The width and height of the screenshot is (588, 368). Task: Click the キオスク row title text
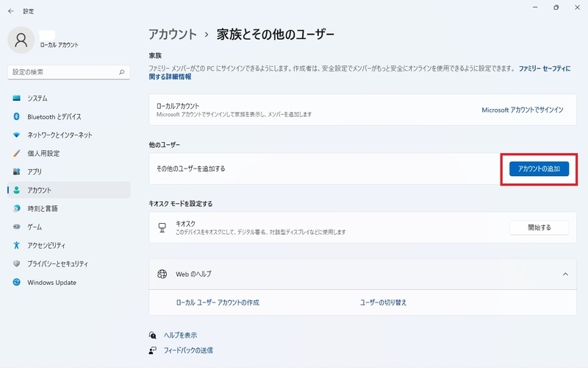point(186,224)
